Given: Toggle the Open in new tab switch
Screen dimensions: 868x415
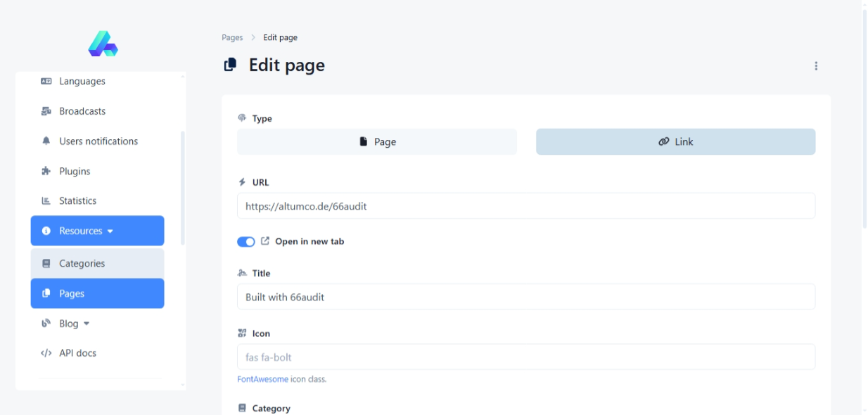Looking at the screenshot, I should (x=246, y=242).
